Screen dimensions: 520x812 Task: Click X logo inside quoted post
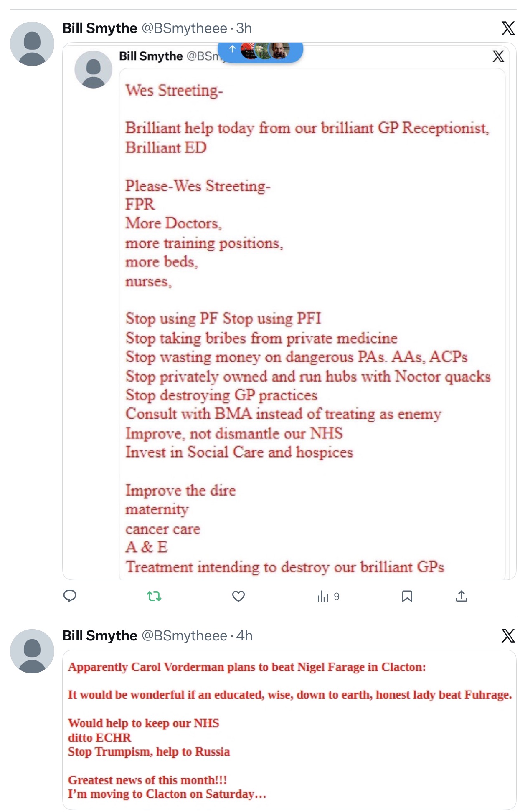pyautogui.click(x=498, y=56)
